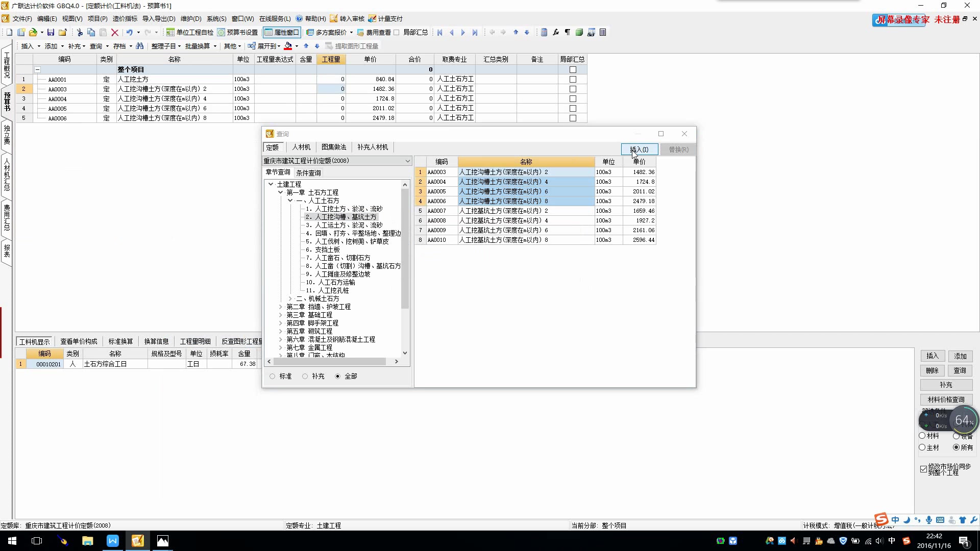
Task: Click the 材料价格查询 button
Action: 946,399
